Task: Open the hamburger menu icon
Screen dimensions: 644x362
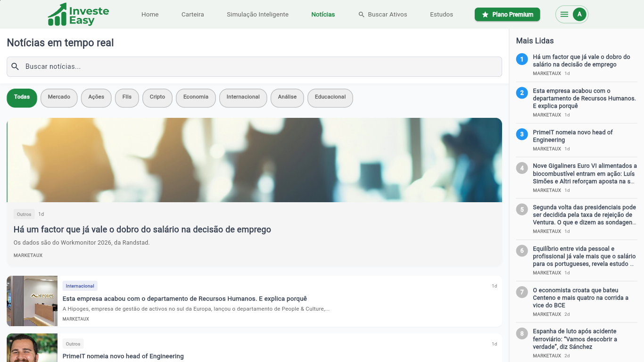Action: click(x=564, y=15)
